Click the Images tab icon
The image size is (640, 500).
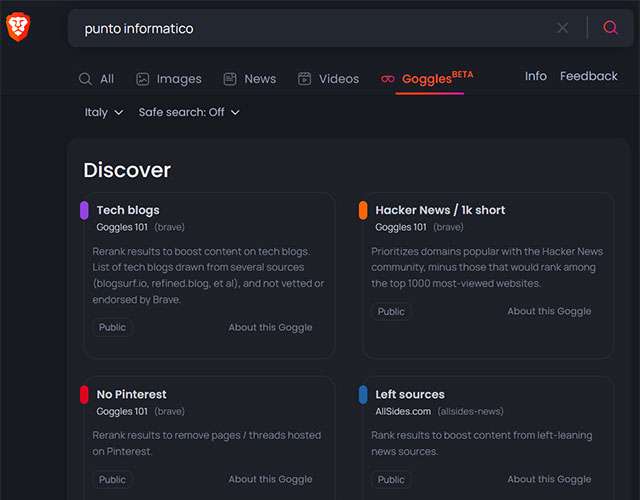[143, 79]
